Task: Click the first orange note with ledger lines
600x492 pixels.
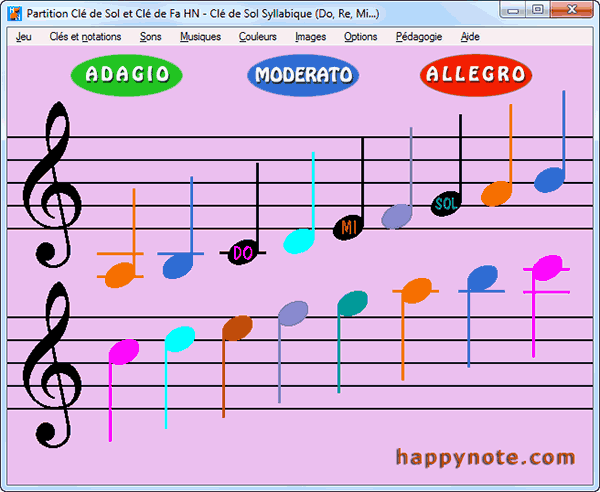Action: [x=120, y=275]
